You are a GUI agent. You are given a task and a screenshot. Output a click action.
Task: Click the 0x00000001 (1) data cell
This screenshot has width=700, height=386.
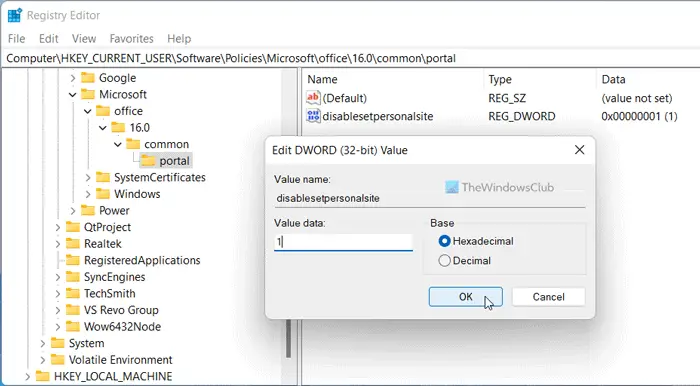(x=639, y=116)
